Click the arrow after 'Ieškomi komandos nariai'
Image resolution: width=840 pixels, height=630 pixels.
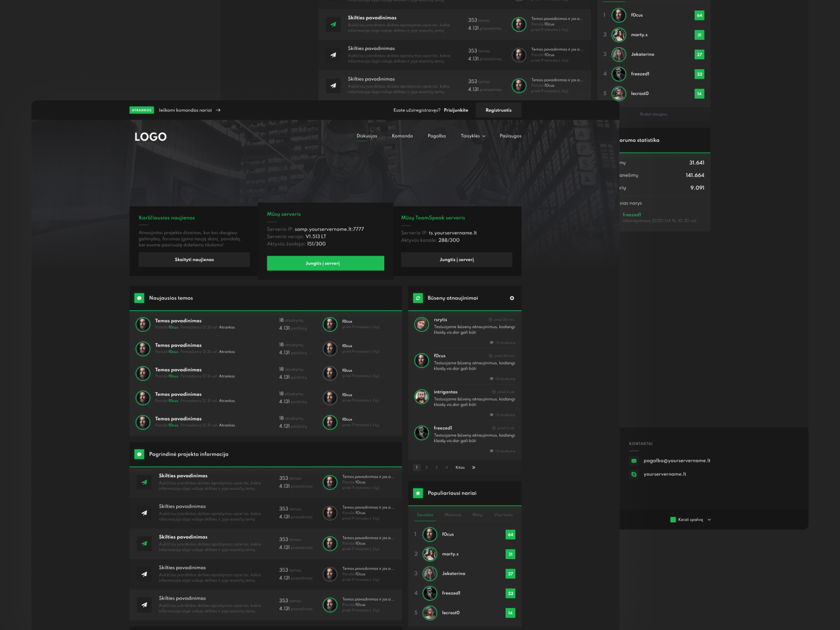pos(219,110)
